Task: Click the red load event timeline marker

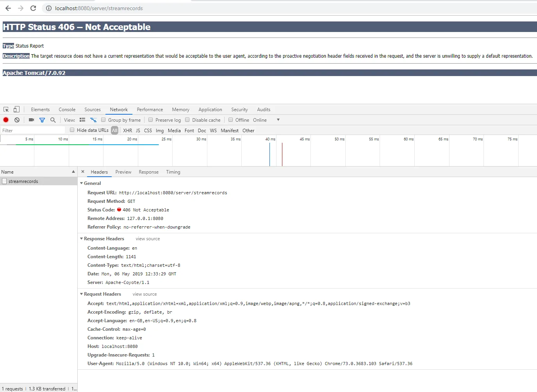Action: 282,154
